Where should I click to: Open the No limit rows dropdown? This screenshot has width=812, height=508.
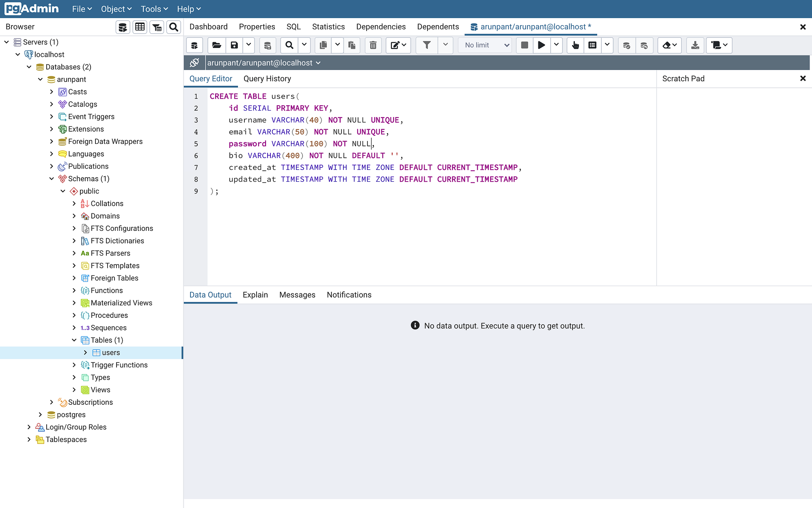[x=484, y=45]
